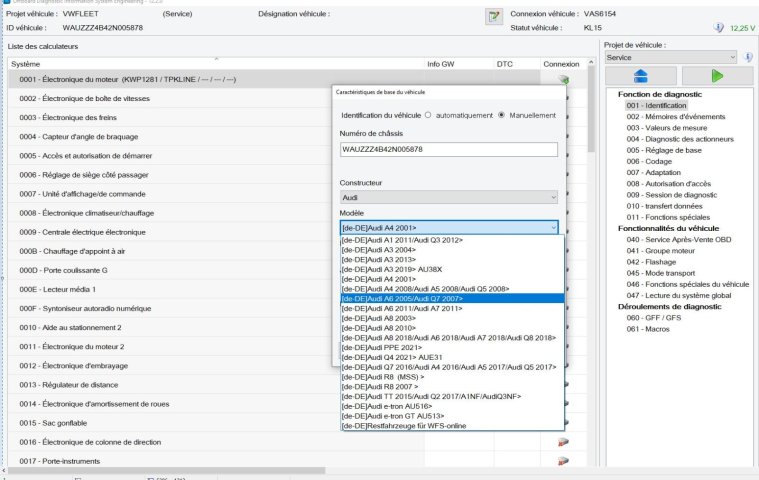Select highlighted Audi A6 2005/Audi Q7 2007 option
This screenshot has height=480, width=759.
pyautogui.click(x=453, y=299)
